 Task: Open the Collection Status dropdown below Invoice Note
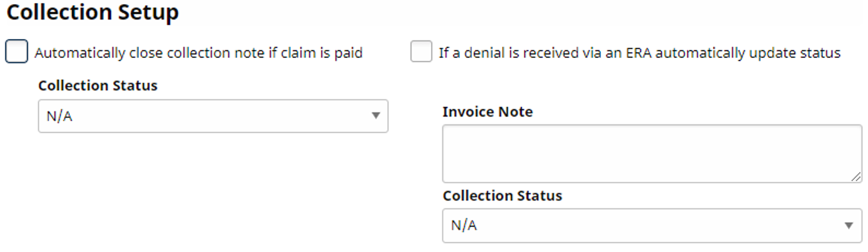(x=651, y=225)
